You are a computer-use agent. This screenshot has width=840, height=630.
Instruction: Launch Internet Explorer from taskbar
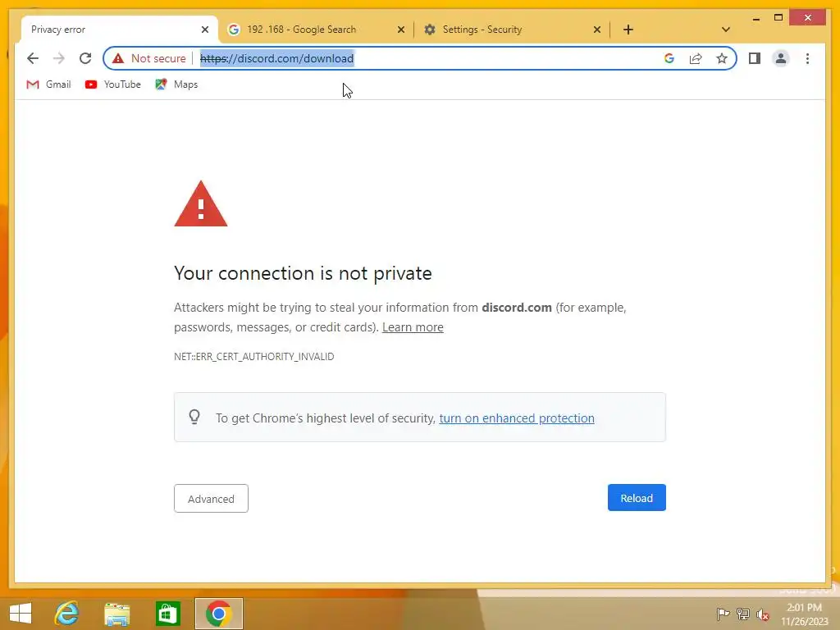tap(66, 614)
